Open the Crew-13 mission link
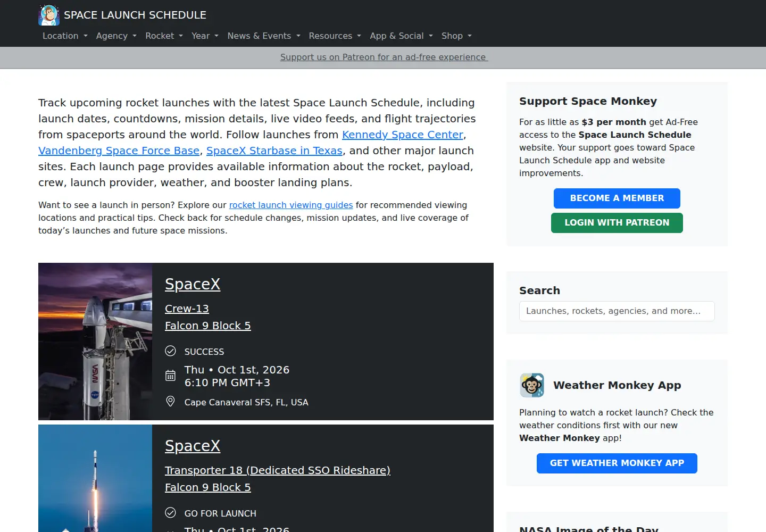This screenshot has height=532, width=766. (187, 309)
